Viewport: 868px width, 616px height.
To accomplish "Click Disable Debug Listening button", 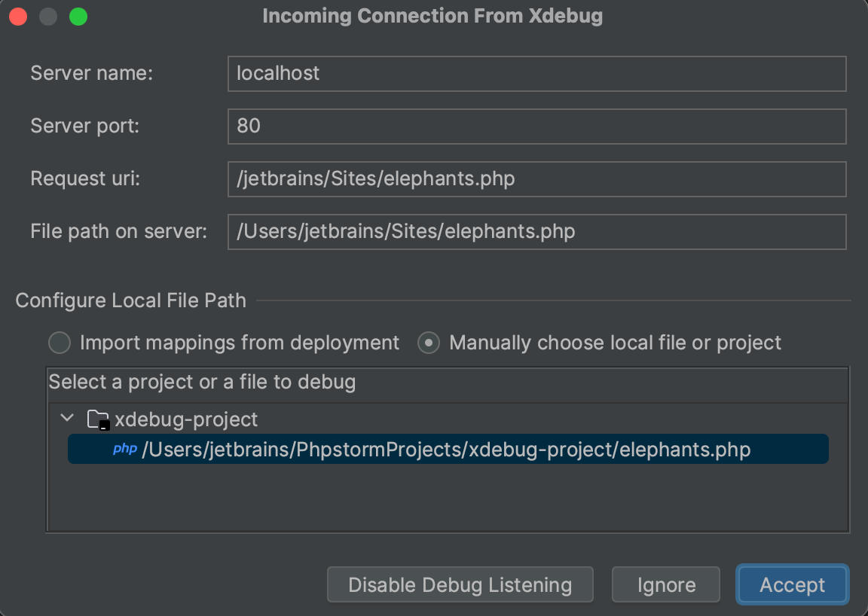I will (460, 584).
